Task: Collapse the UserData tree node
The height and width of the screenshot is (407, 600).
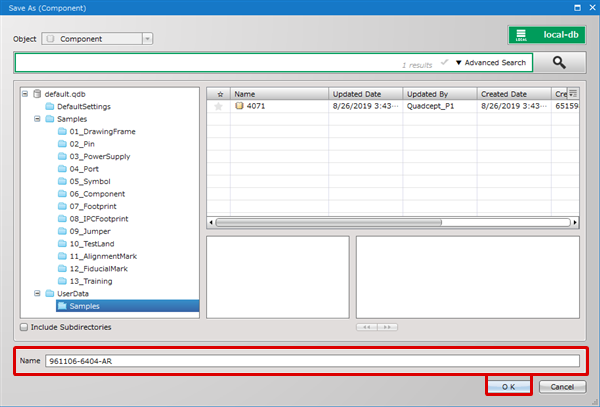Action: click(37, 294)
